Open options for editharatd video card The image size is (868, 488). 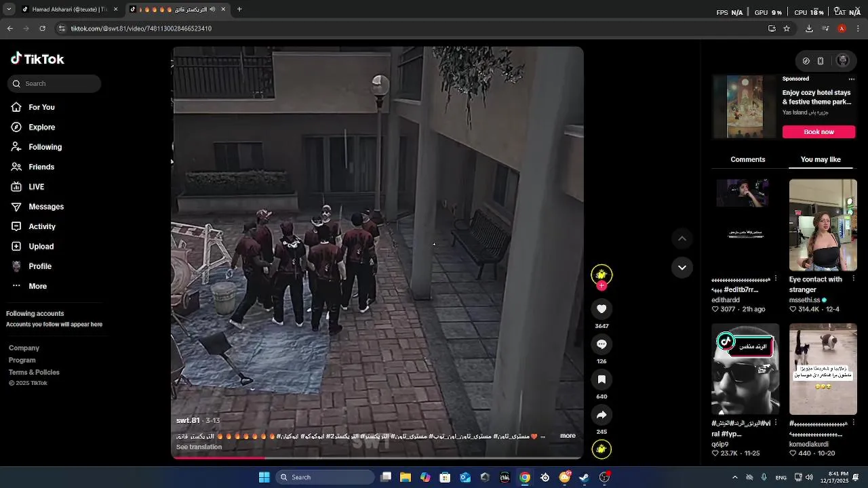(x=776, y=279)
